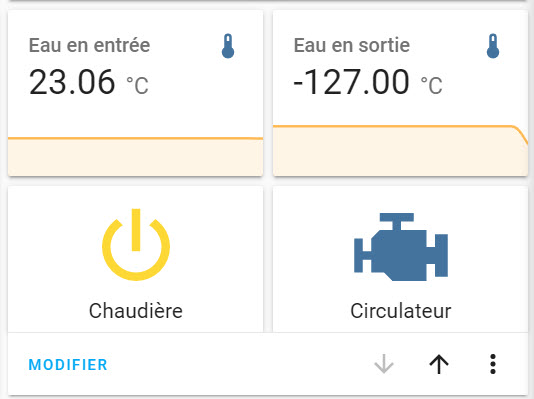Select the Circulateur button card background
The image size is (534, 399).
tap(400, 259)
